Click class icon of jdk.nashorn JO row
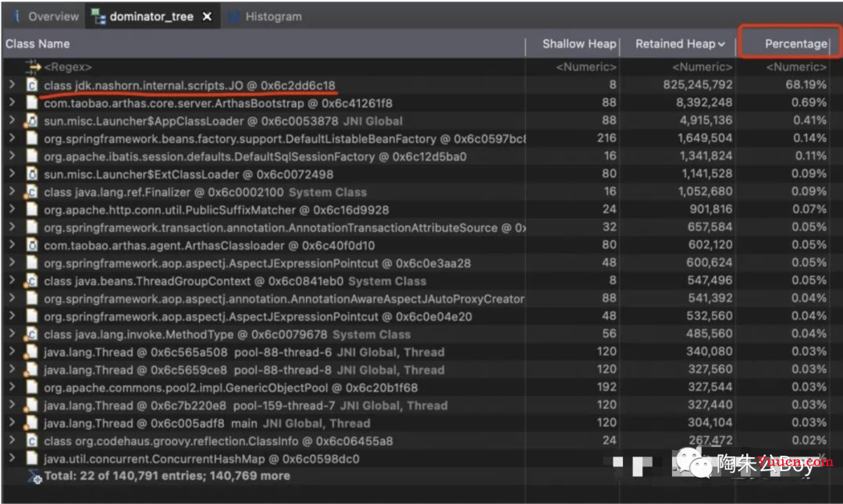The image size is (843, 504). pyautogui.click(x=32, y=86)
